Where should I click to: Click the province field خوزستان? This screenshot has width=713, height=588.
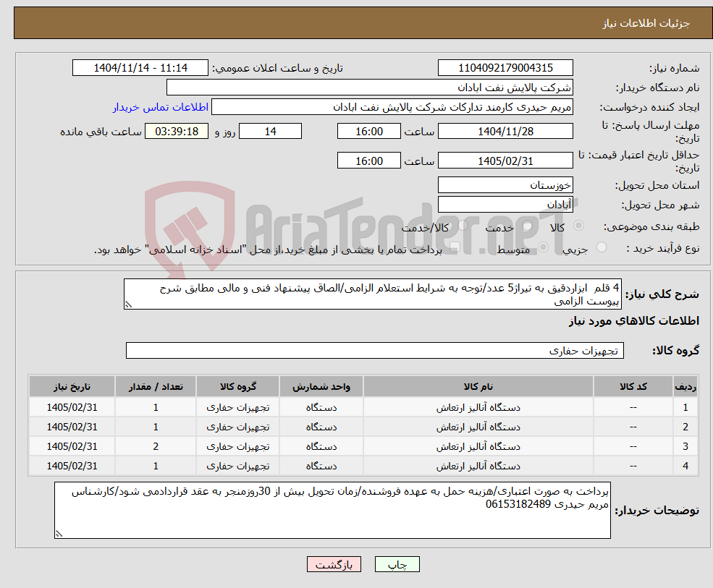coord(505,185)
